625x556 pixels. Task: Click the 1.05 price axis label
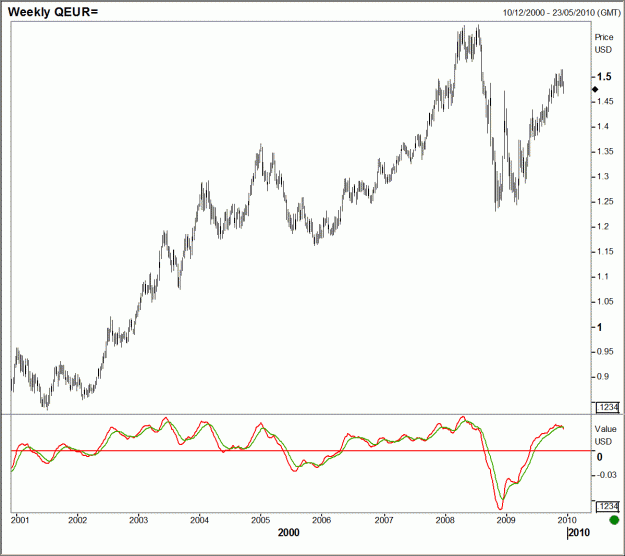605,301
